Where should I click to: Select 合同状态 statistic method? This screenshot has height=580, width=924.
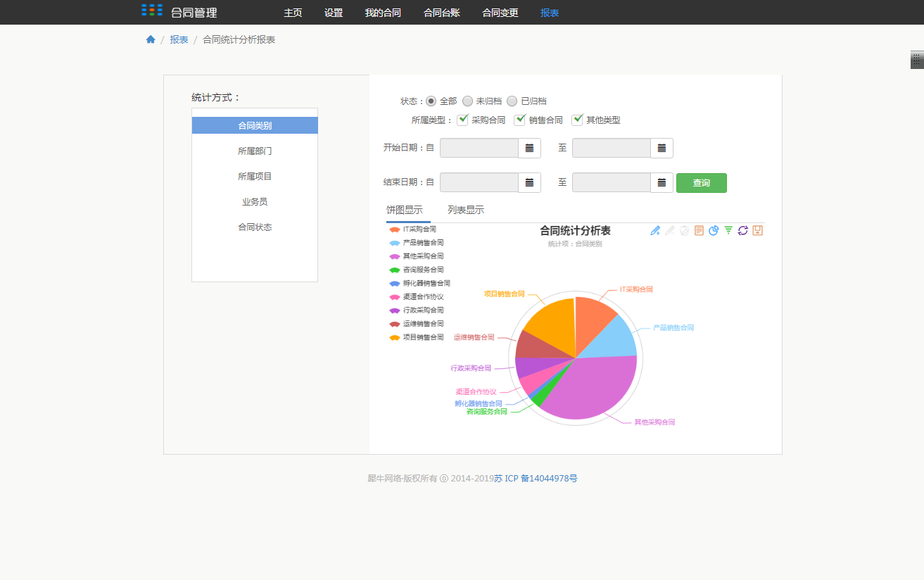pos(255,227)
